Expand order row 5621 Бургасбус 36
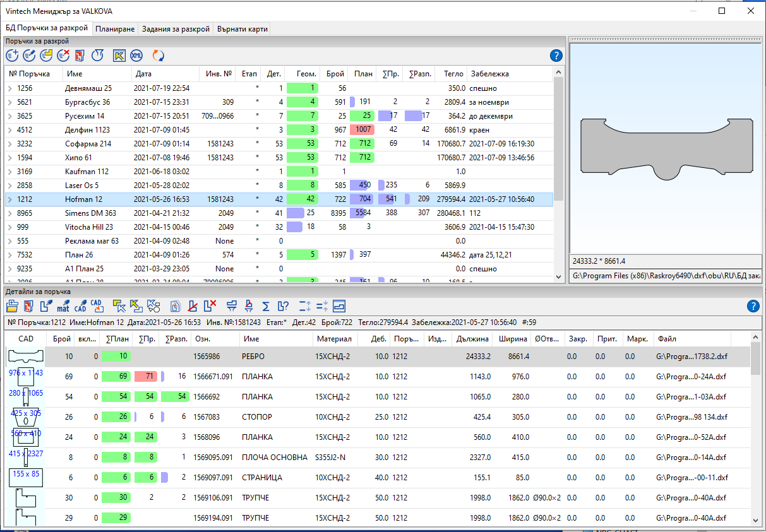The width and height of the screenshot is (766, 532). [x=9, y=102]
